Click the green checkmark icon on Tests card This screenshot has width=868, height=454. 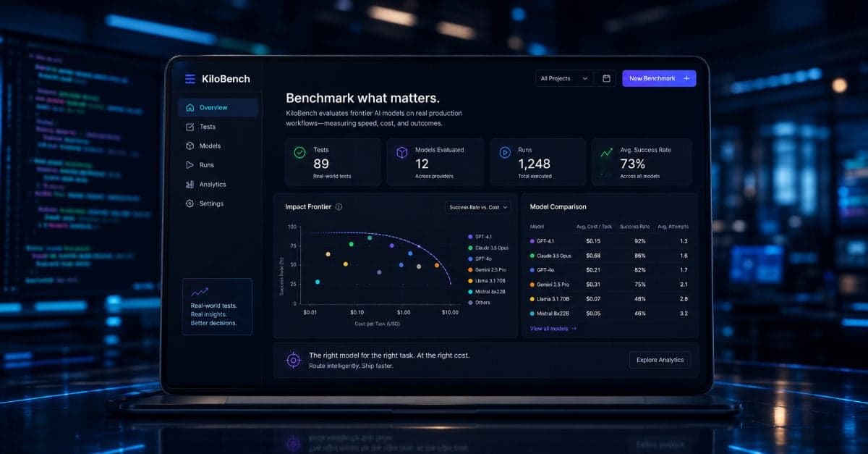click(299, 153)
